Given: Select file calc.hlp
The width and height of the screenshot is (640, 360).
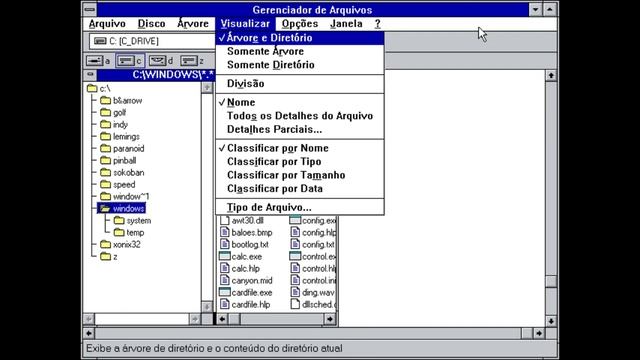Looking at the screenshot, I should [240, 269].
